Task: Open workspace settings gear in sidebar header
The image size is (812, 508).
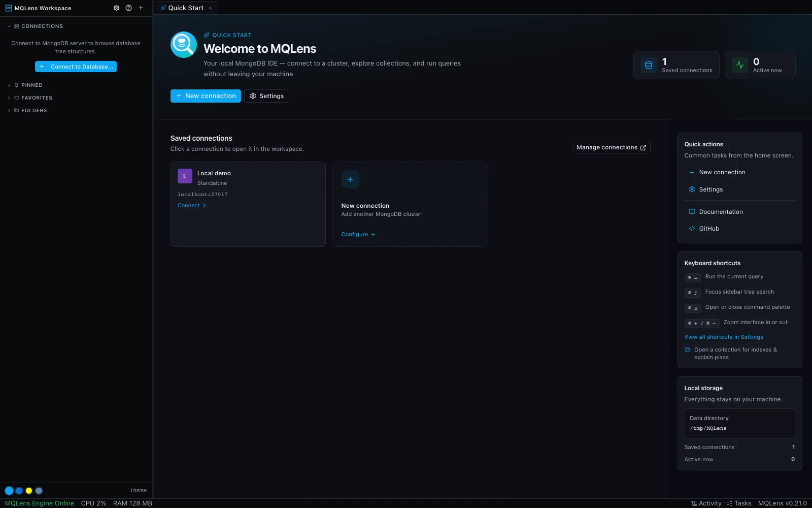Action: click(116, 8)
